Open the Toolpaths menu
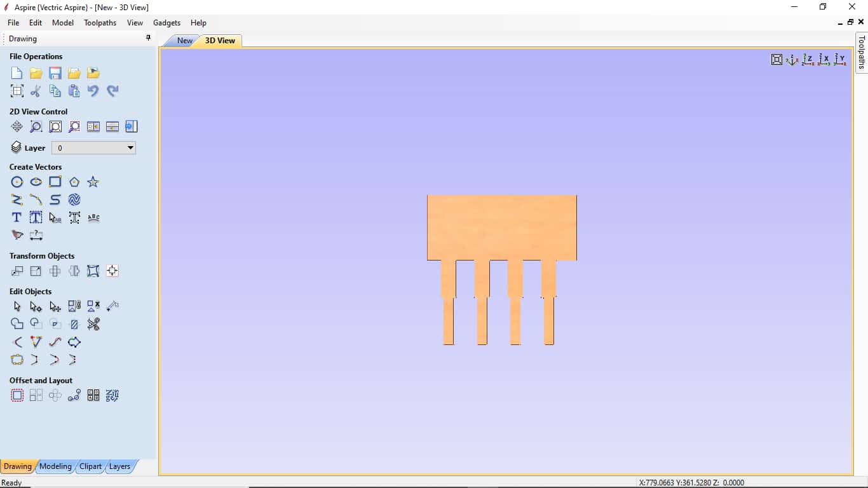This screenshot has height=488, width=868. (x=100, y=22)
